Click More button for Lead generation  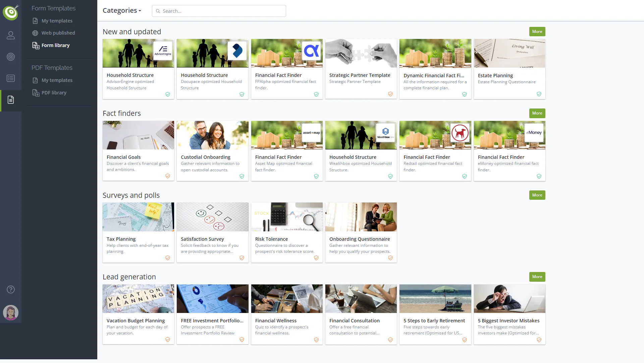[x=537, y=277]
